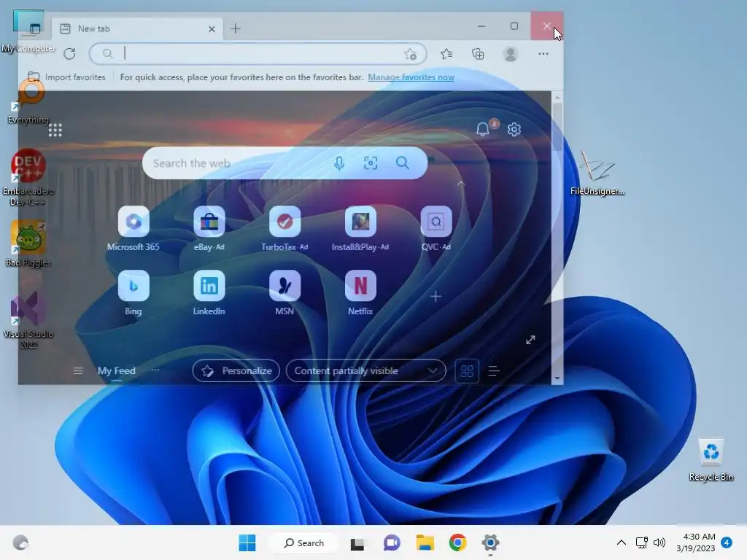The width and height of the screenshot is (747, 560).
Task: Click taskbar Search box
Action: coord(304,542)
